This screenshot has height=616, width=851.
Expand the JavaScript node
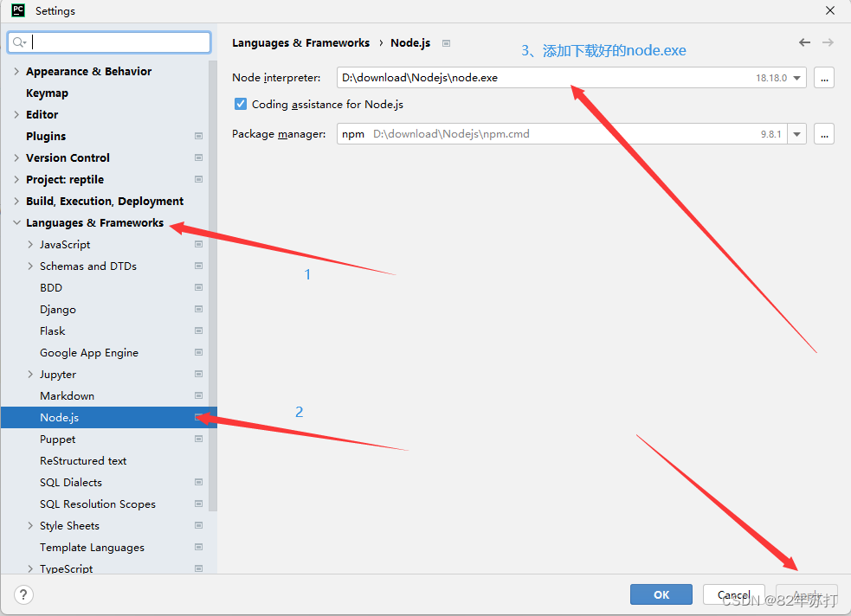click(x=30, y=245)
